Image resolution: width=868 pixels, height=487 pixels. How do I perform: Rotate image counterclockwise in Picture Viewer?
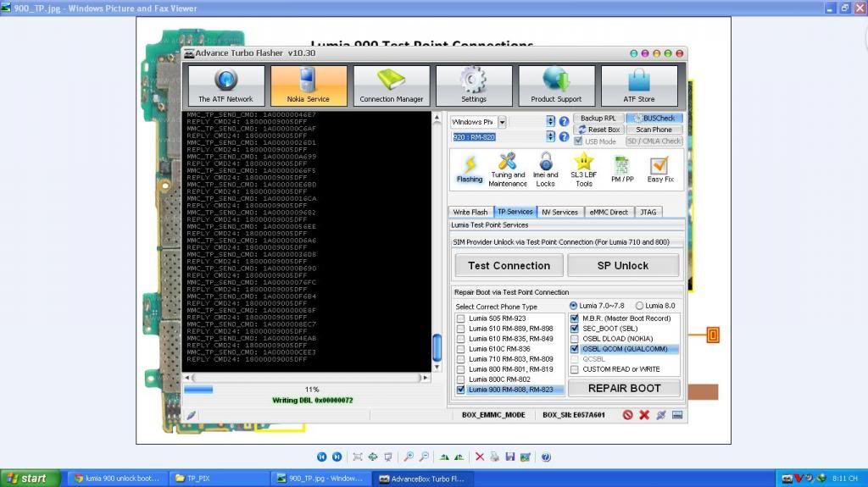coord(459,457)
